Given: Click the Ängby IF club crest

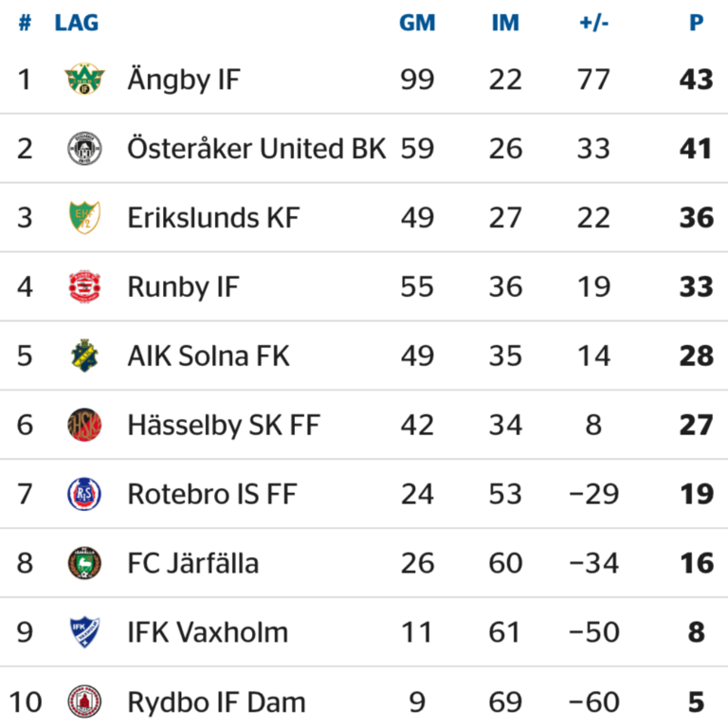Looking at the screenshot, I should pos(84,79).
